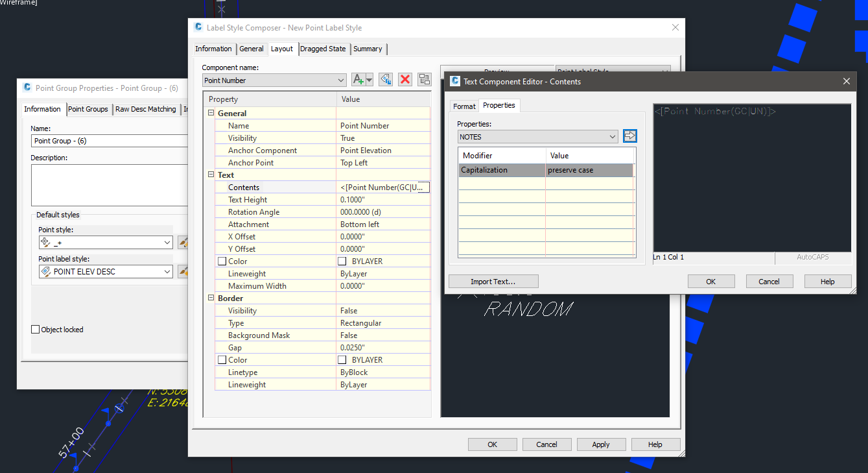Click the BYLAYER color swatch in Text section
868x473 pixels.
pyautogui.click(x=342, y=261)
